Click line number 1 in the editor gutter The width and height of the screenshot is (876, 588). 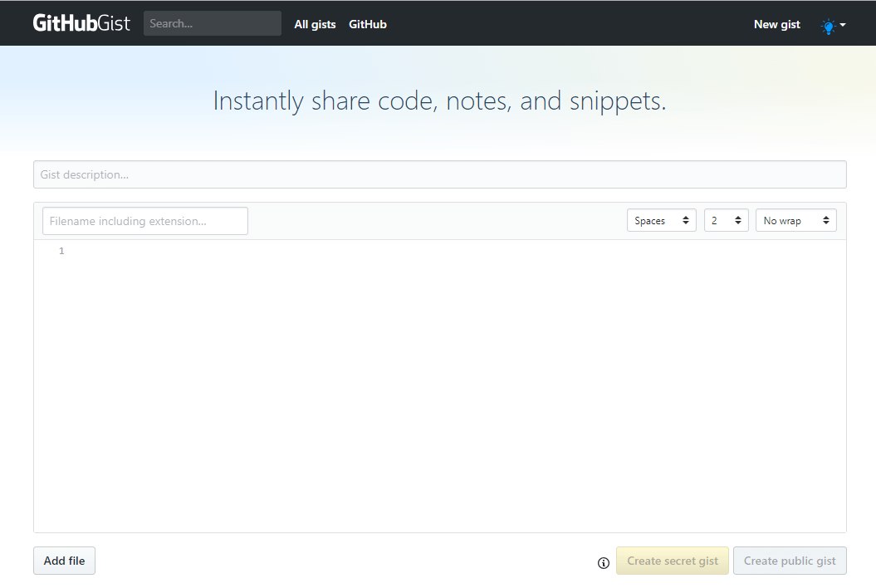[x=61, y=251]
